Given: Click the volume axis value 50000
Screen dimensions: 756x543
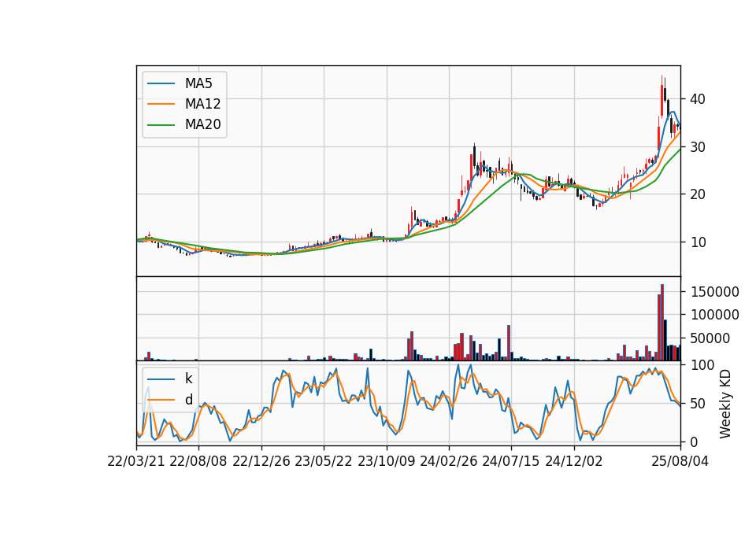Looking at the screenshot, I should (x=710, y=338).
